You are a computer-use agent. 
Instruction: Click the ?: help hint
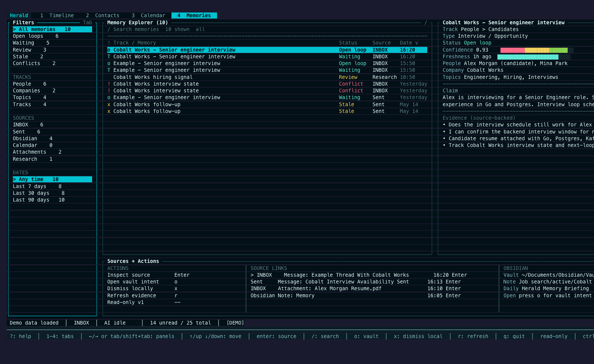coord(20,336)
